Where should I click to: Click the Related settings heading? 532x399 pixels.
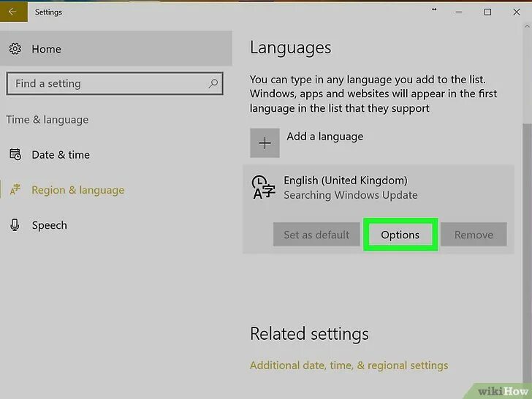coord(309,334)
